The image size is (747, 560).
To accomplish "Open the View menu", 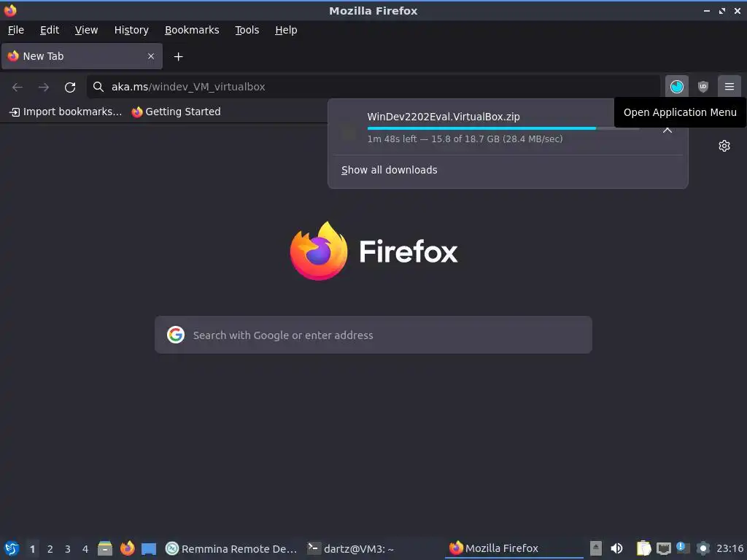I will [x=86, y=30].
